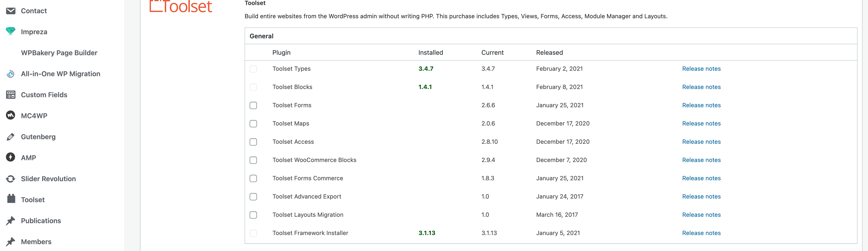868x251 pixels.
Task: View Release notes for Forms Commerce
Action: (x=701, y=178)
